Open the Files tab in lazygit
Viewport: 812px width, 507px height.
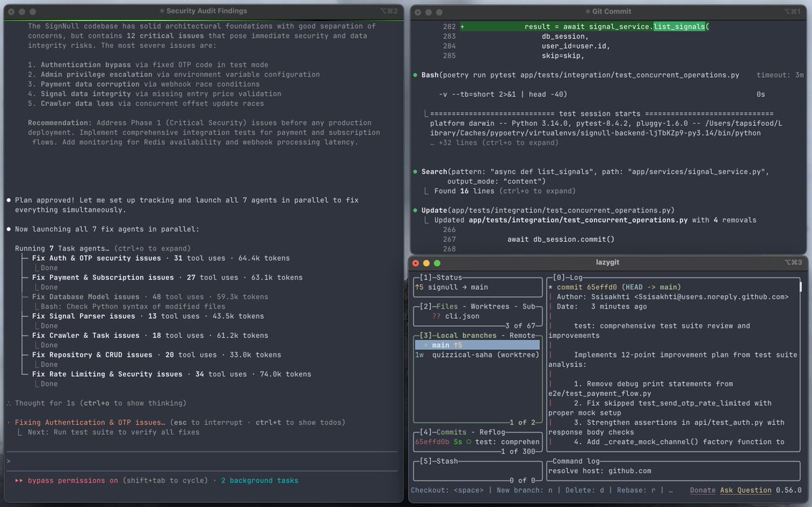coord(446,307)
